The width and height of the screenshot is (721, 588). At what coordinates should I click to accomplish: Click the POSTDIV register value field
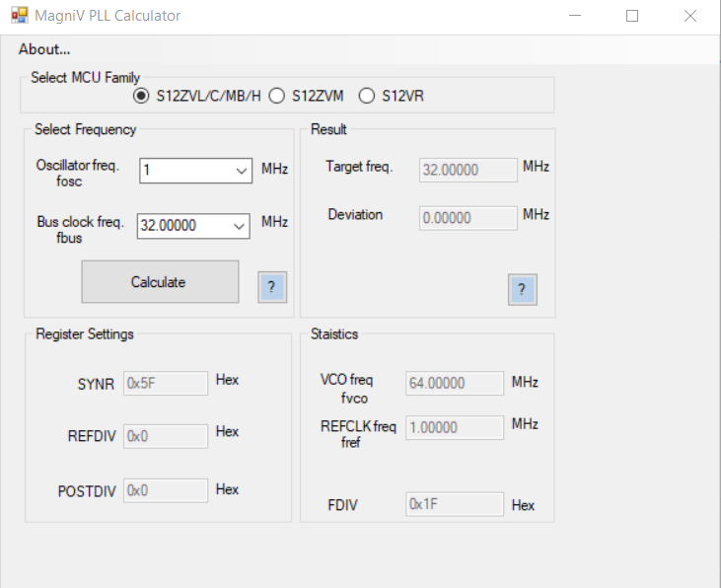click(166, 490)
